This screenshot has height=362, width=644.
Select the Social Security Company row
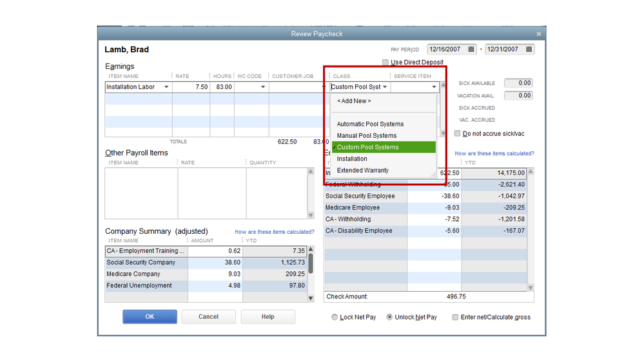[206, 262]
